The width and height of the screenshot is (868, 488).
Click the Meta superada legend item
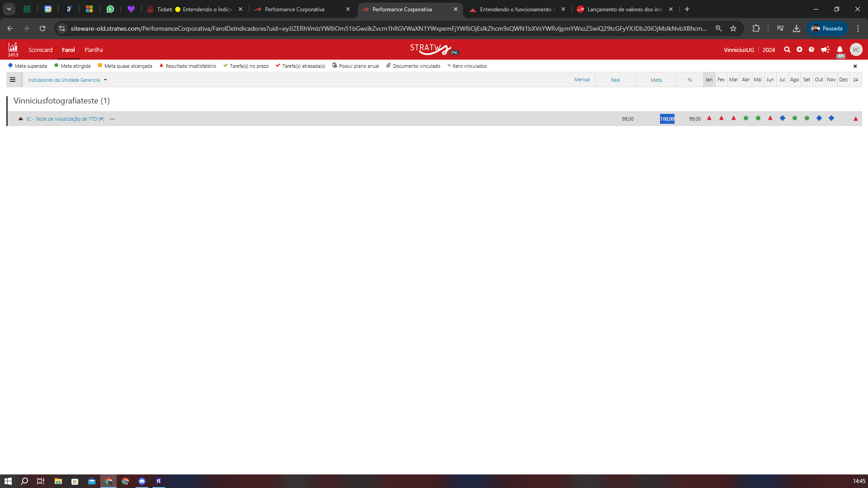[27, 66]
